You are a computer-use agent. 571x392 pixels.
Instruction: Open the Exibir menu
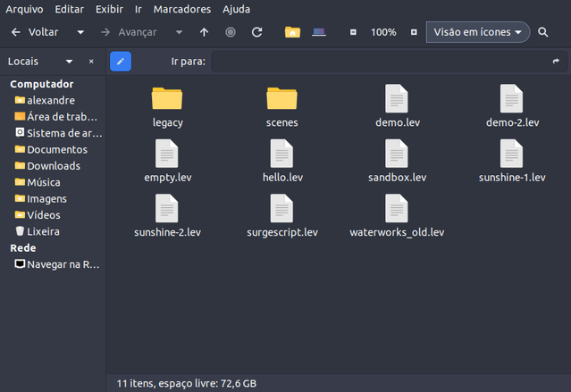109,9
